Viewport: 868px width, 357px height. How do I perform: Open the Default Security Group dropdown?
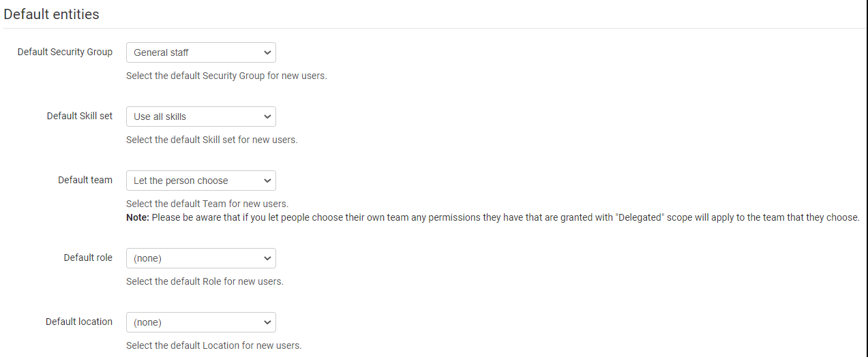coord(200,52)
